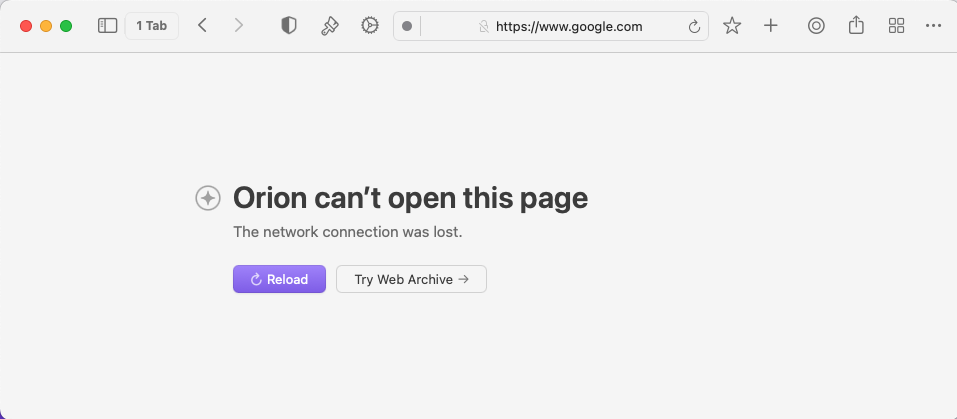This screenshot has width=957, height=419.
Task: Bookmark page with the star icon
Action: point(732,26)
